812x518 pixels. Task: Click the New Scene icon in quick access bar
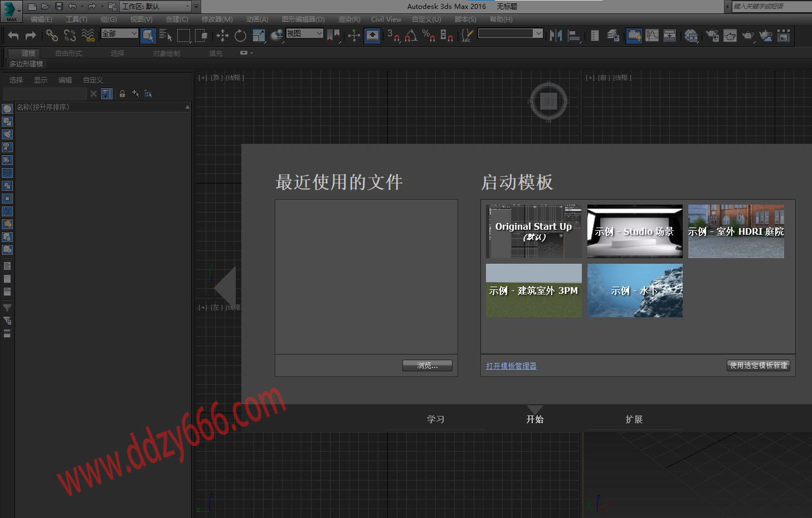pos(32,7)
